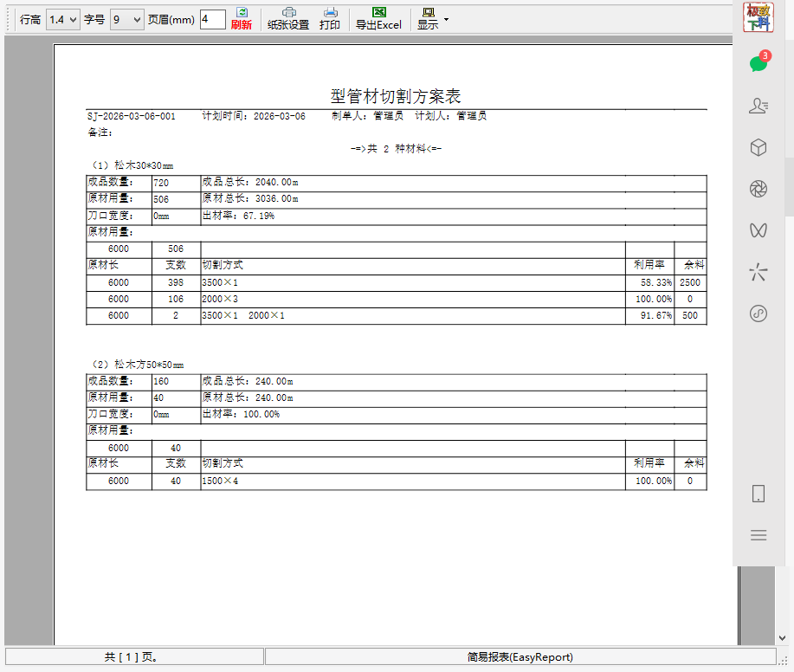Open the contacts icon in sidebar

point(758,106)
